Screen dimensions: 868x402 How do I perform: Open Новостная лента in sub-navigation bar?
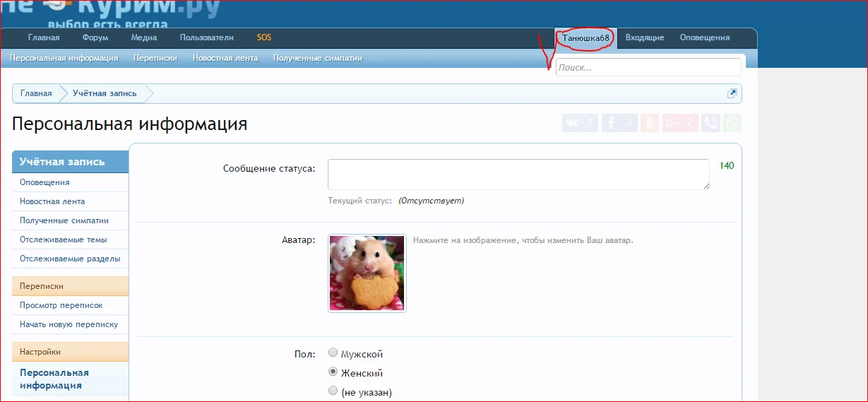pos(225,58)
